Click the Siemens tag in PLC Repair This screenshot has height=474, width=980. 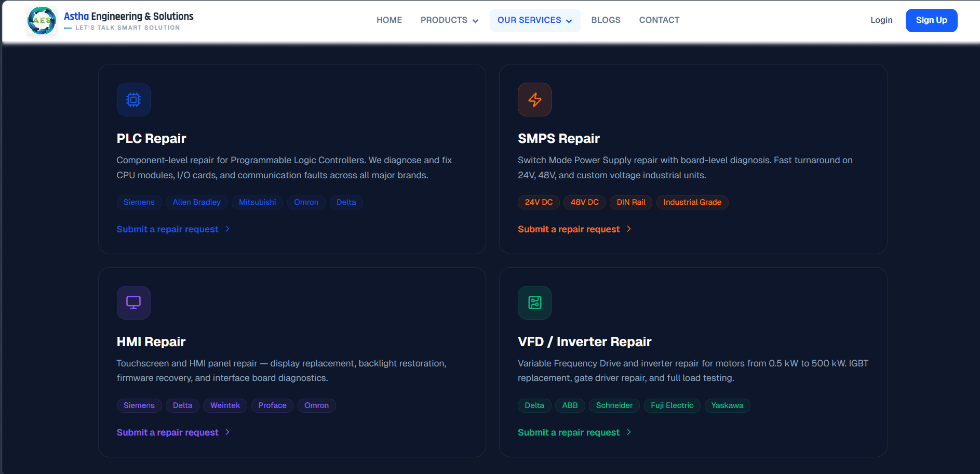(139, 202)
